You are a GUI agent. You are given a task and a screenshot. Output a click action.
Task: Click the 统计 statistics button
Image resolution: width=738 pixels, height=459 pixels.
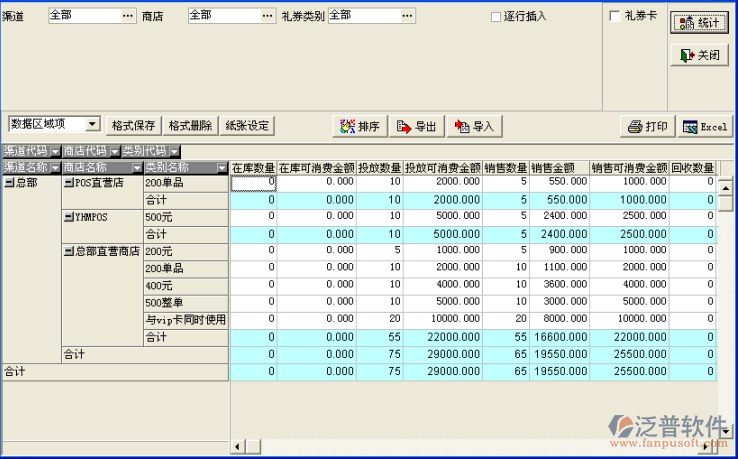[699, 24]
